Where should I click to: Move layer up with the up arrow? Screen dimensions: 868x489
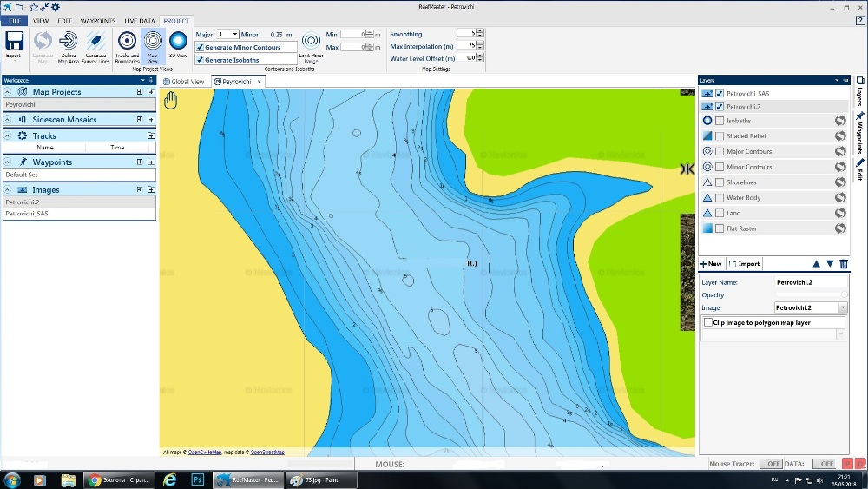pyautogui.click(x=815, y=263)
